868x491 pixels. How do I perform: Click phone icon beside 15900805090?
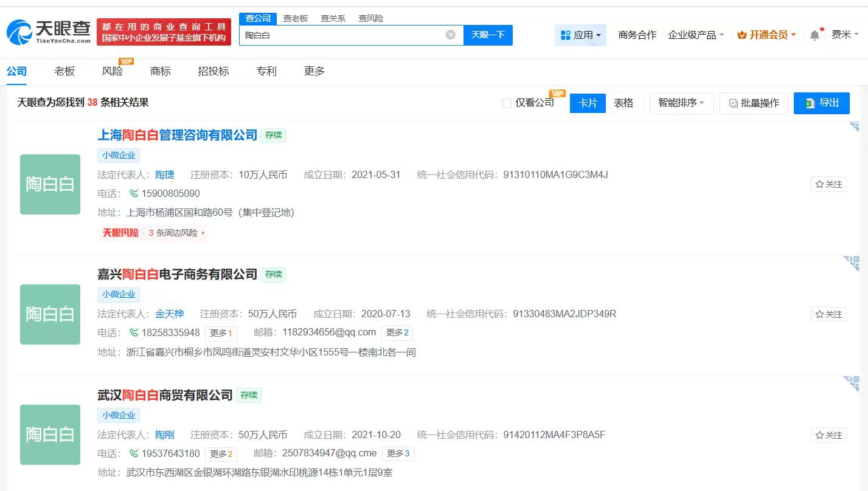click(x=134, y=194)
